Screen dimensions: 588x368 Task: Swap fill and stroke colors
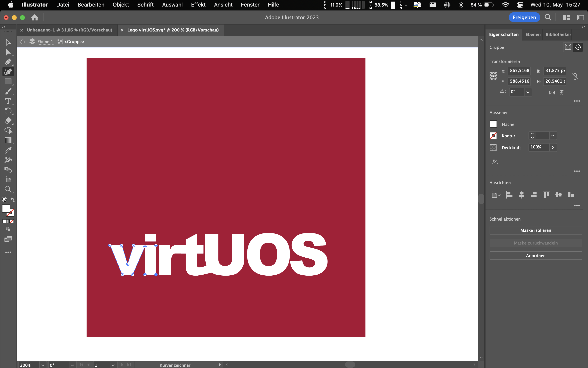tap(13, 200)
